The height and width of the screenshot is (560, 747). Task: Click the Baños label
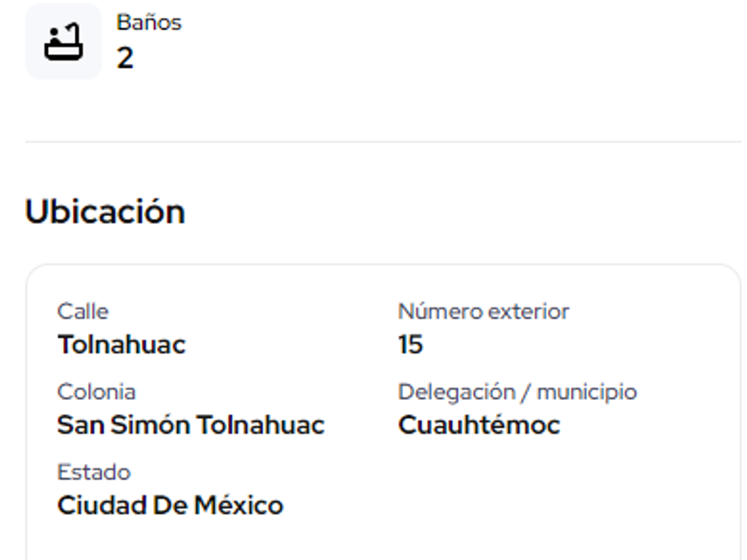tap(149, 23)
